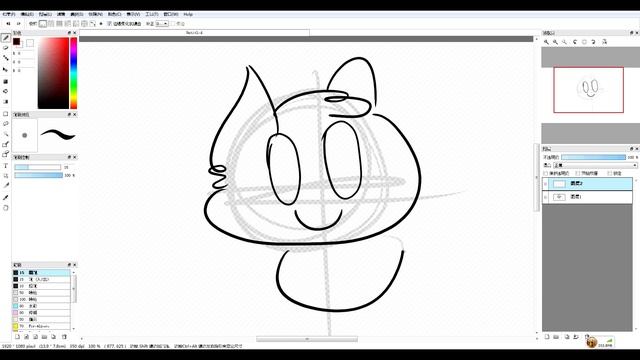Select the top layer in Layer panel
Screen dimensions: 640x360
(587, 184)
